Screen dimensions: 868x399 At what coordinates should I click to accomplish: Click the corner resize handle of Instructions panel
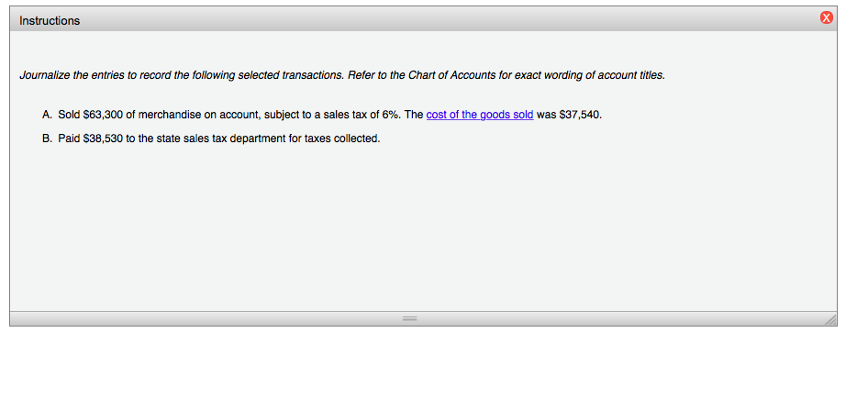tap(830, 319)
